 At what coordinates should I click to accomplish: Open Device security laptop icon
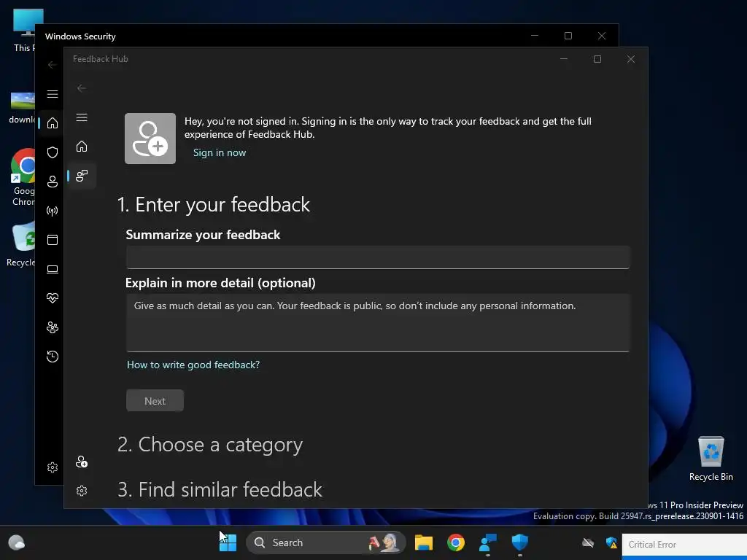[x=53, y=269]
